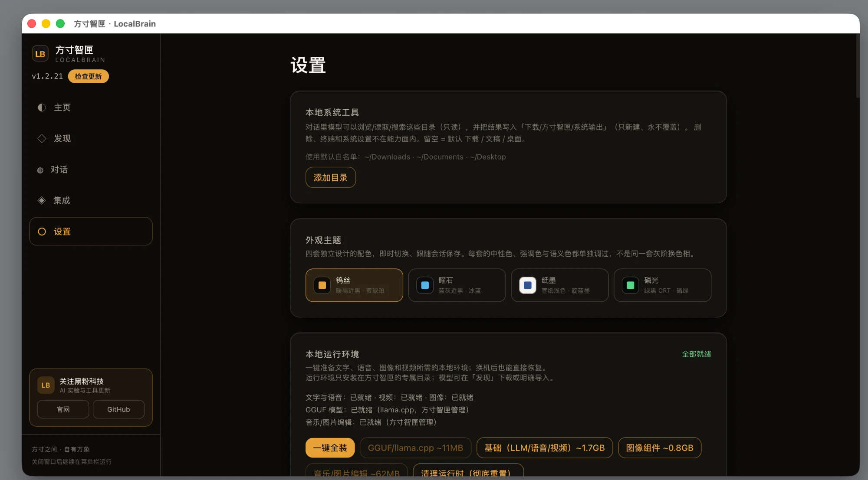868x480 pixels.
Task: Click the 设置 page heading
Action: [x=308, y=65]
